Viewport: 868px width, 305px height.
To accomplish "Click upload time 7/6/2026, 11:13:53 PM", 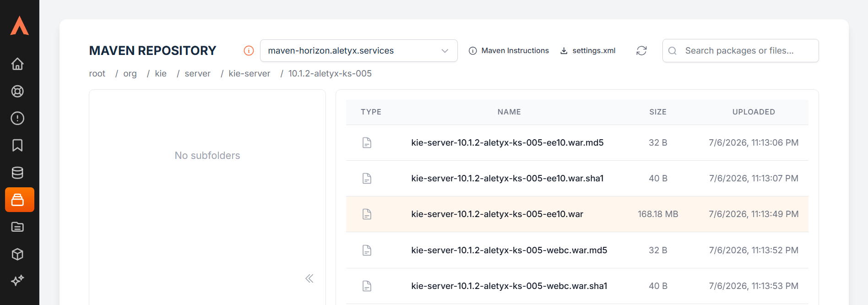I will point(754,286).
